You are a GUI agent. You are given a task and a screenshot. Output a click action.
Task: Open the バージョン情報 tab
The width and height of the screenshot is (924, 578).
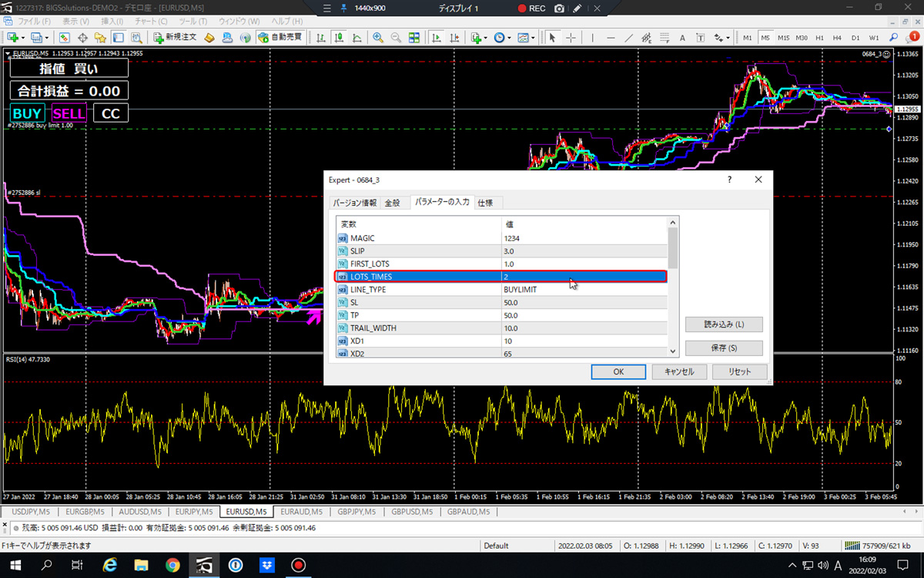click(355, 203)
